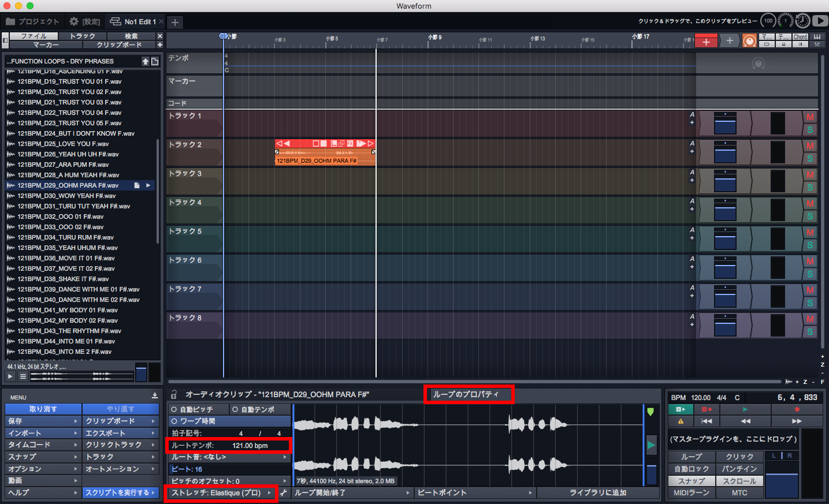Image resolution: width=829 pixels, height=504 pixels.
Task: Click the auto-play 'A' transport button
Action: [681, 409]
